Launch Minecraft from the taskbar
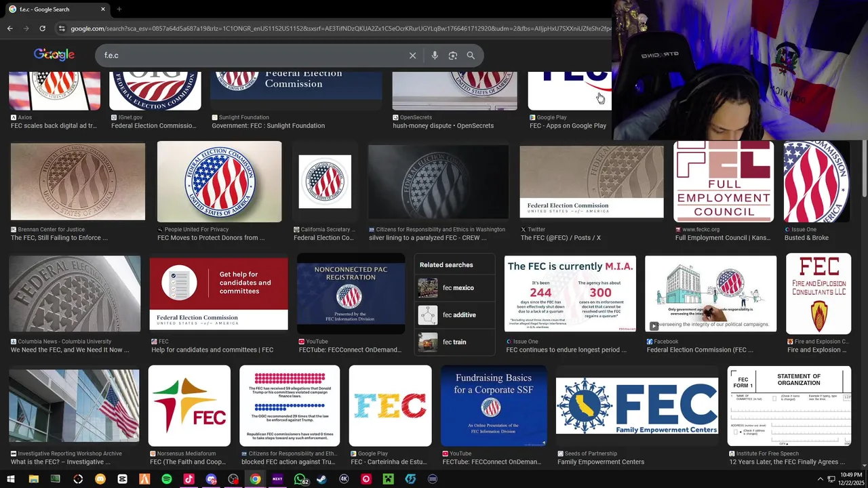 (388, 479)
